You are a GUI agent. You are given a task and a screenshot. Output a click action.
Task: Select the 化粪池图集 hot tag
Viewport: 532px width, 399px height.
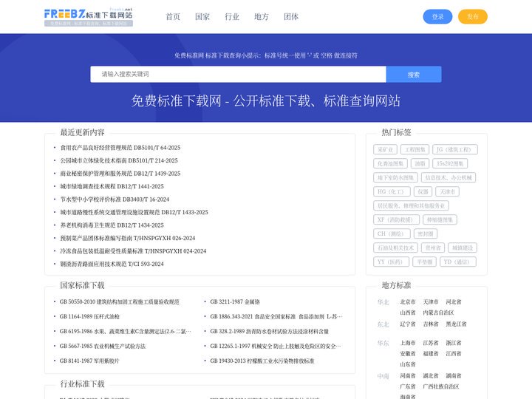pyautogui.click(x=390, y=163)
